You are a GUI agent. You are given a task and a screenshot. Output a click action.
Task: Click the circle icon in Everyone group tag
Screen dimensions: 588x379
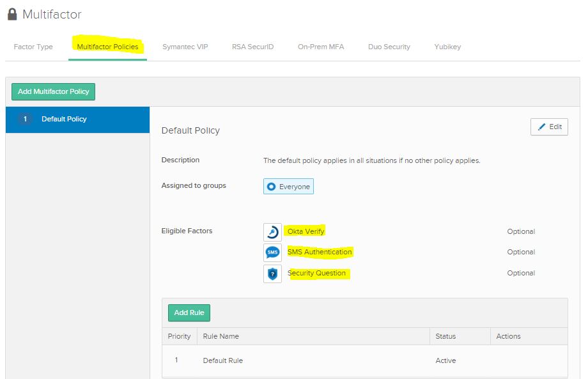coord(271,187)
